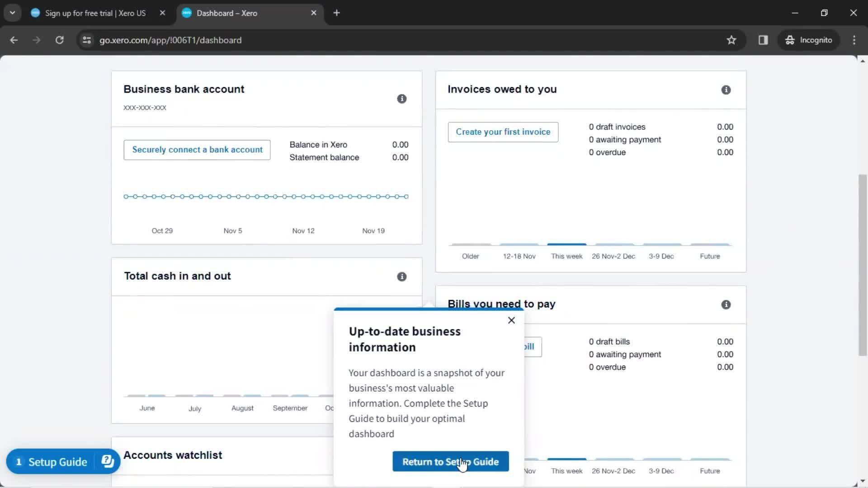The height and width of the screenshot is (488, 868).
Task: Show info for Total cash in and out
Action: 401,277
